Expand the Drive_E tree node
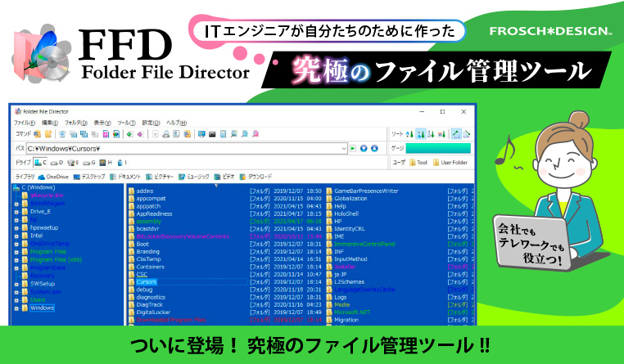The height and width of the screenshot is (364, 624). [16, 212]
